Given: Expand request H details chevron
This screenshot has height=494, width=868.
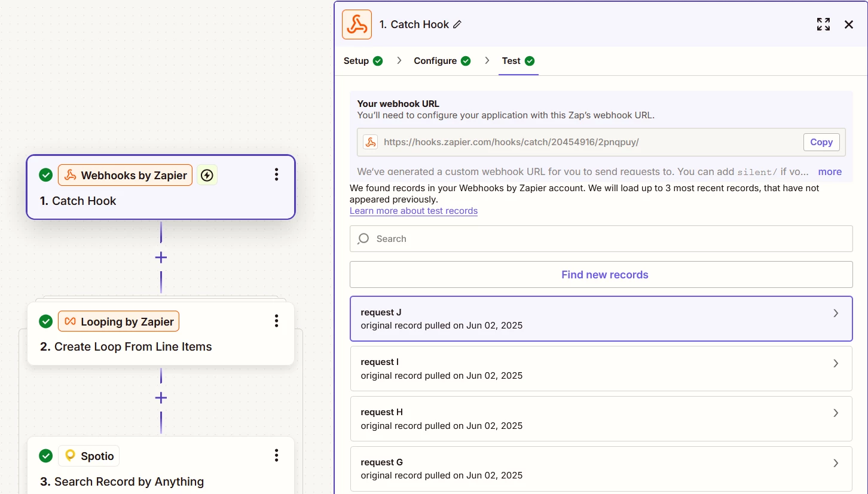Looking at the screenshot, I should tap(836, 413).
